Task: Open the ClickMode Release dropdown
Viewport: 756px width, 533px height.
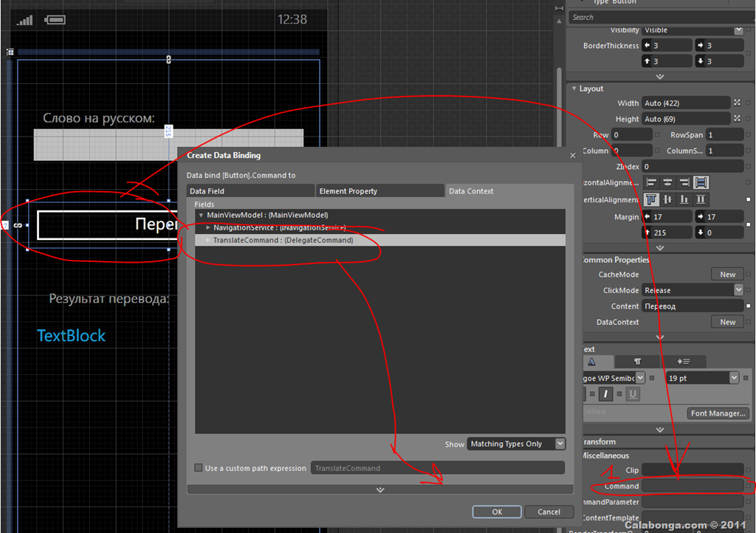Action: pyautogui.click(x=738, y=289)
